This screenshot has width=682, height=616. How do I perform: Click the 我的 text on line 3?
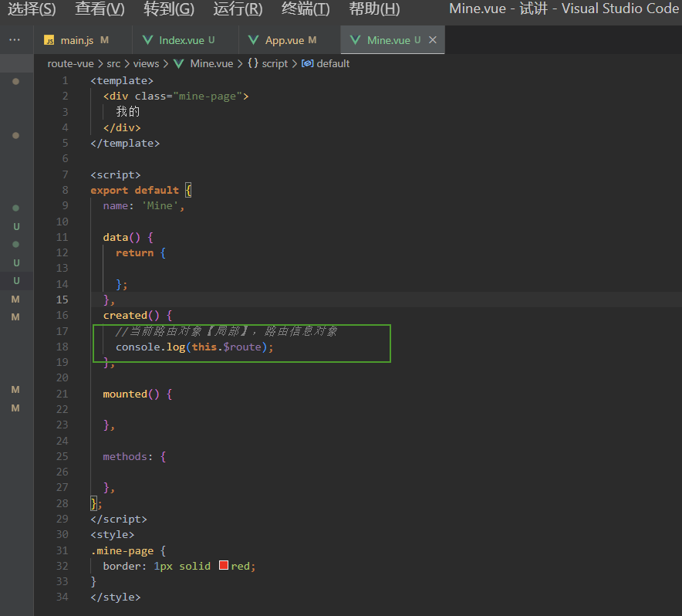click(x=128, y=112)
